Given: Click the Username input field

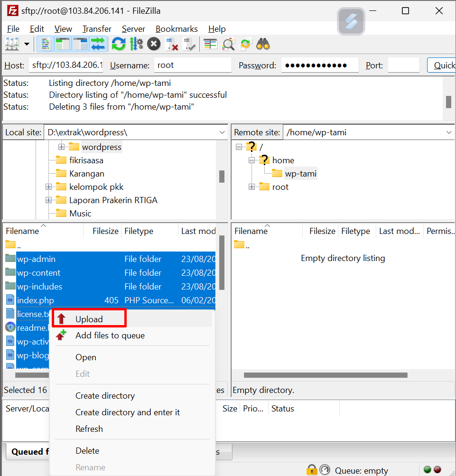Looking at the screenshot, I should (x=193, y=65).
